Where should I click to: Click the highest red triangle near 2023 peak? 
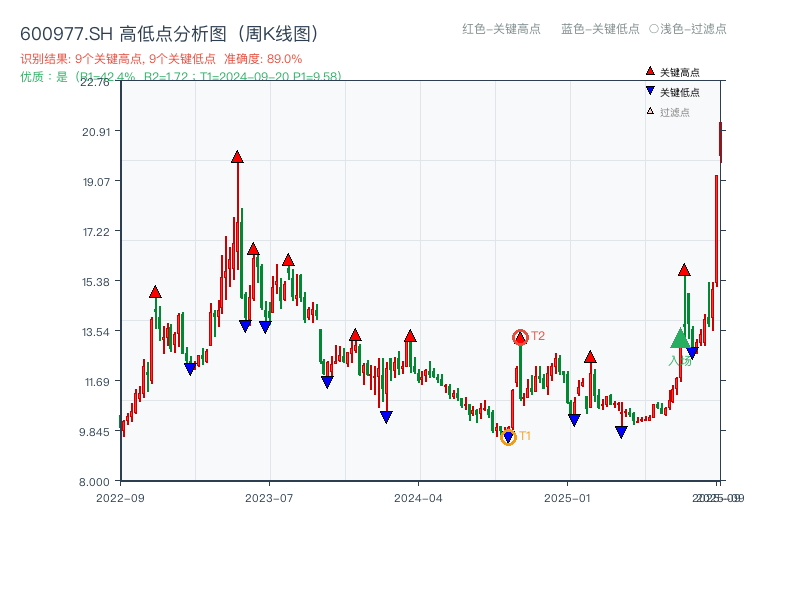pyautogui.click(x=236, y=156)
